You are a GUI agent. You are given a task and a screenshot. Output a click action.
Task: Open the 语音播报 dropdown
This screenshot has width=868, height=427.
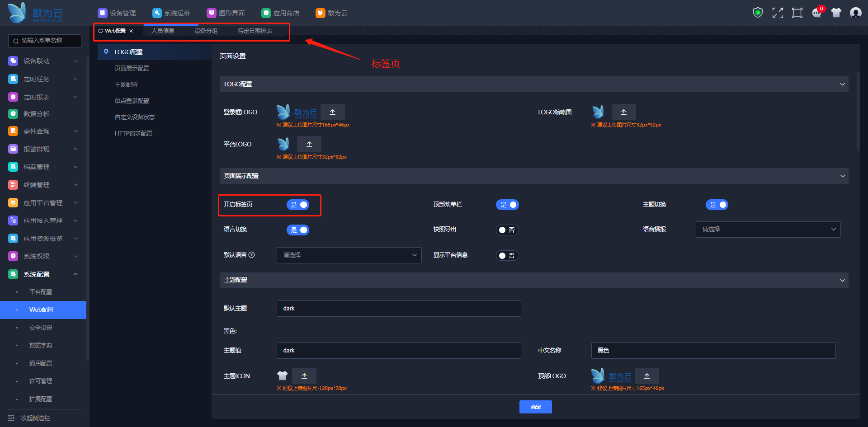(768, 230)
